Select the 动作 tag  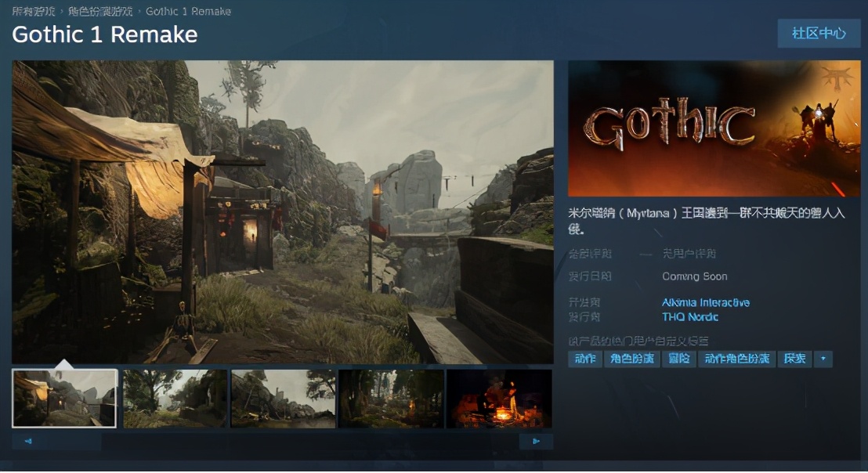tap(585, 359)
